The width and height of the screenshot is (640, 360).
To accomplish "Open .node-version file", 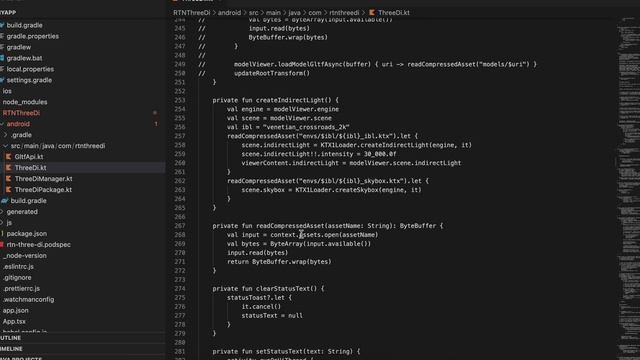I will (24, 256).
